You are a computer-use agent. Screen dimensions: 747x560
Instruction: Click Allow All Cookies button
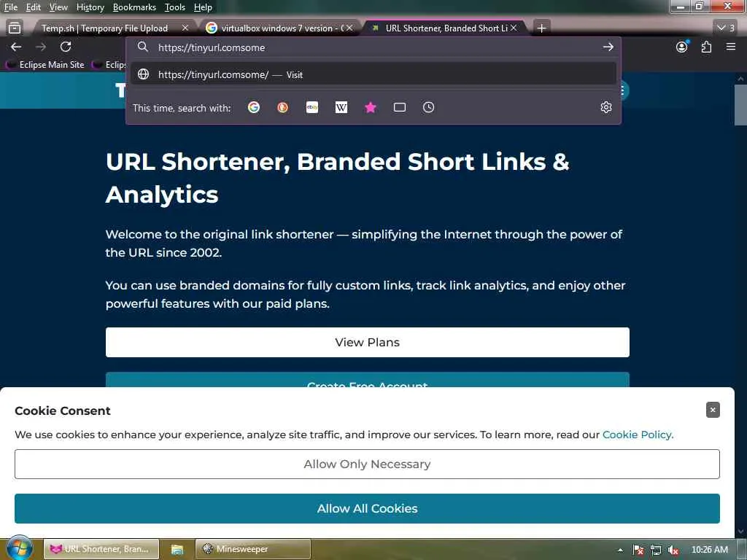click(x=368, y=508)
